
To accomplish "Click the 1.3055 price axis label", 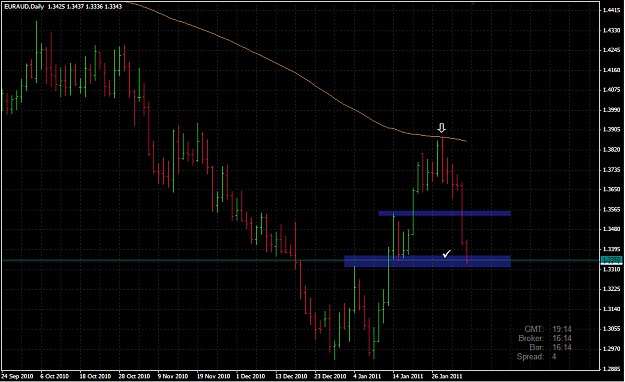I will tap(611, 329).
